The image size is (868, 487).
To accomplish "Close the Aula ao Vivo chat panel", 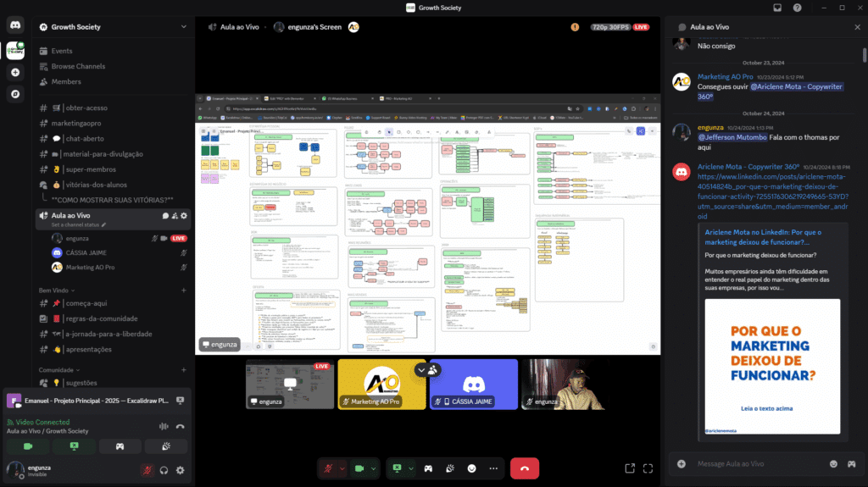I will pyautogui.click(x=858, y=27).
